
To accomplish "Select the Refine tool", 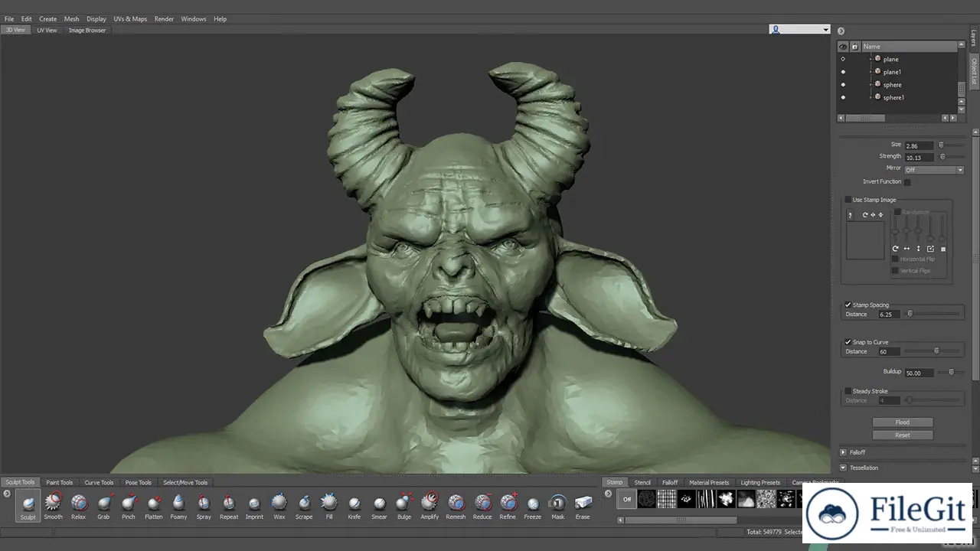I will point(508,507).
